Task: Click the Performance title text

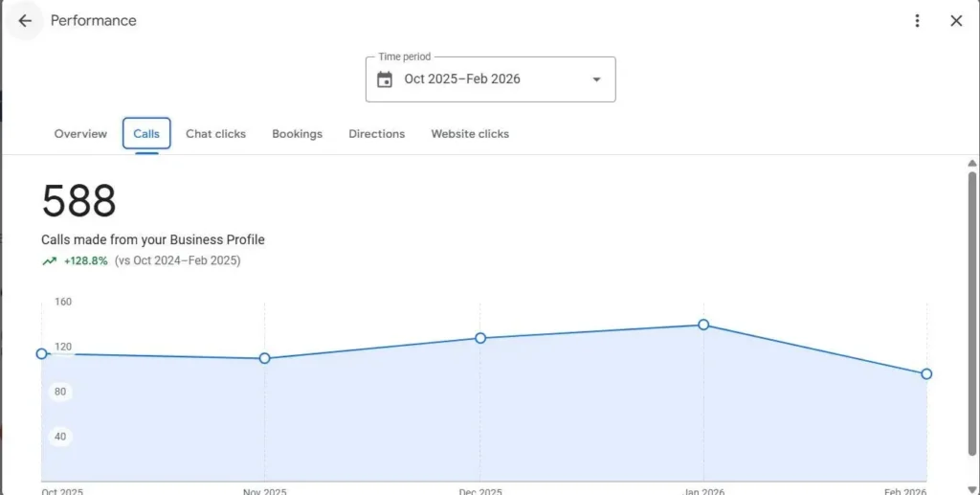Action: point(93,21)
